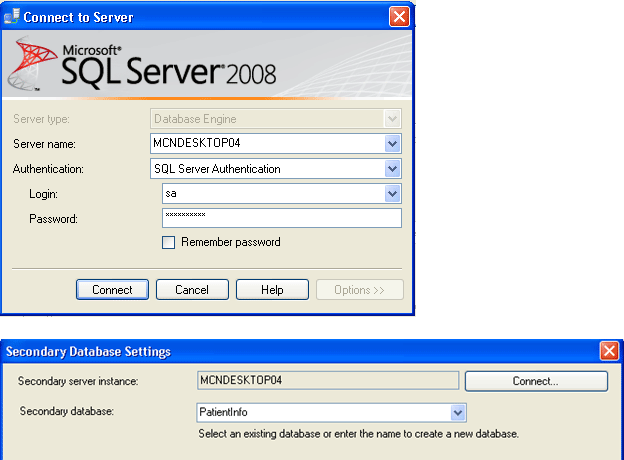Click into the Password field
This screenshot has height=460, width=624.
pos(282,218)
